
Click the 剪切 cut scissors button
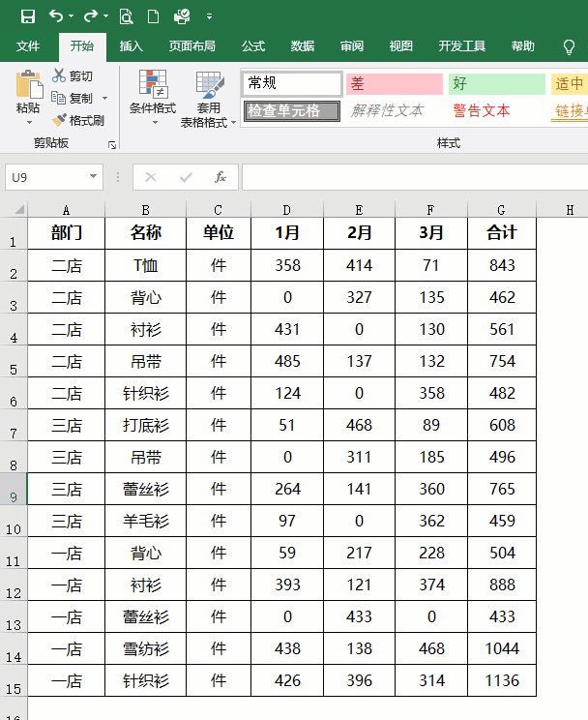click(73, 75)
